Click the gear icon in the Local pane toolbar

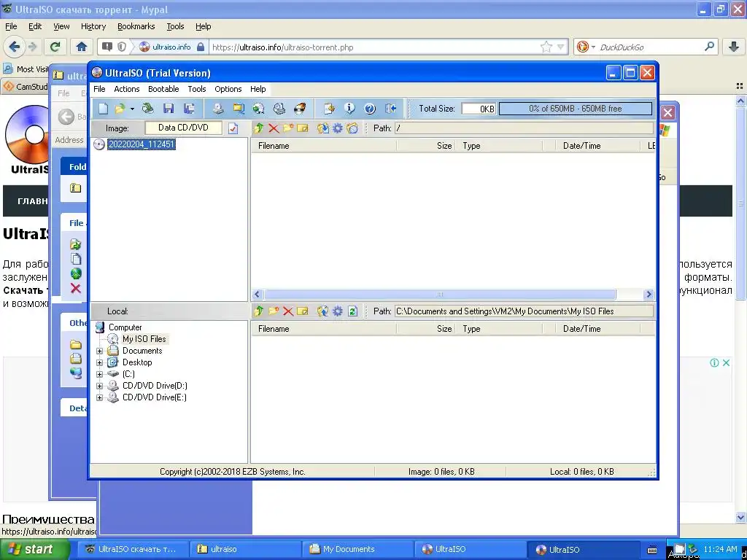coord(337,311)
